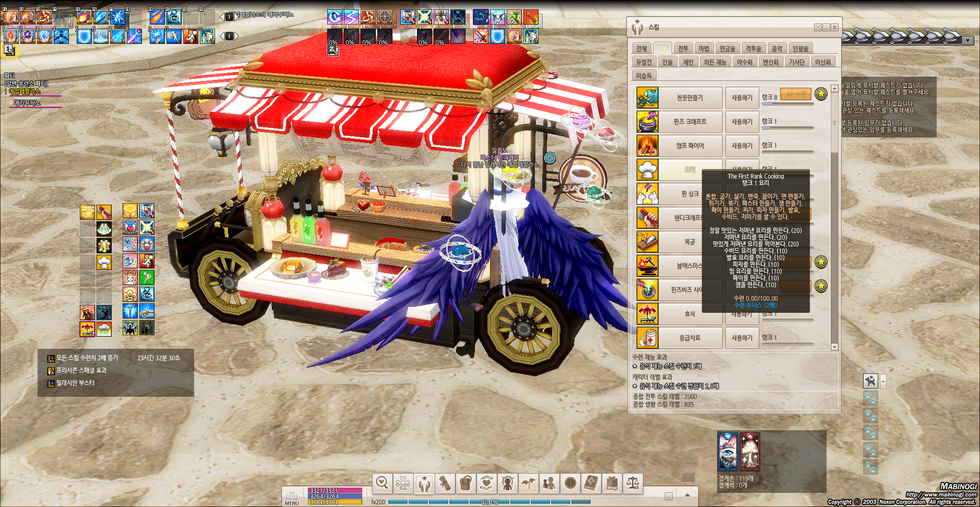Switch to the 음악 skill tab
Viewport: 980px width, 507px height.
tap(777, 49)
